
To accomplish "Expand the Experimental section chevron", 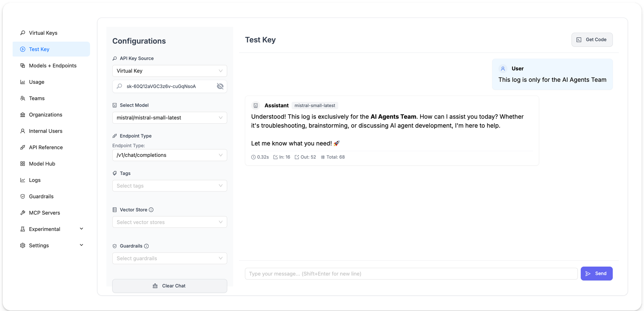I will [82, 229].
